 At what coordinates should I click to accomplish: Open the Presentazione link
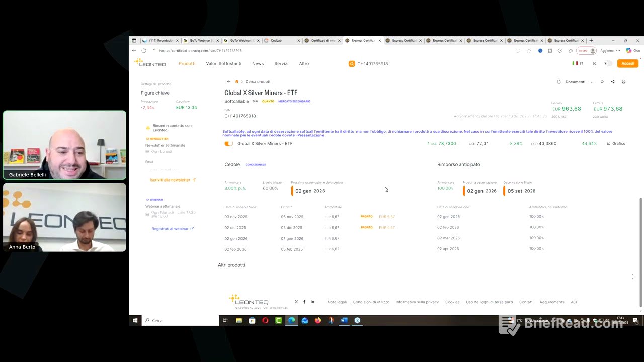tap(310, 135)
